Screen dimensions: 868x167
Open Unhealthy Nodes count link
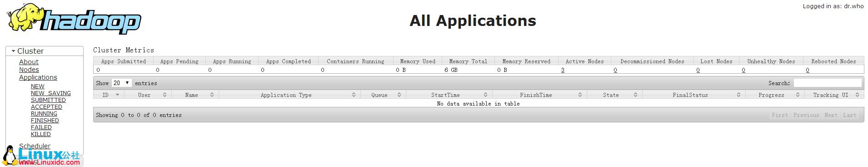click(x=743, y=70)
